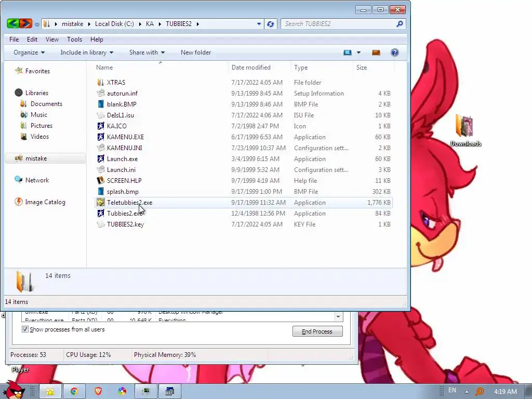Open the view options dropdown arrow
Screen dimensions: 532x399
coord(358,52)
